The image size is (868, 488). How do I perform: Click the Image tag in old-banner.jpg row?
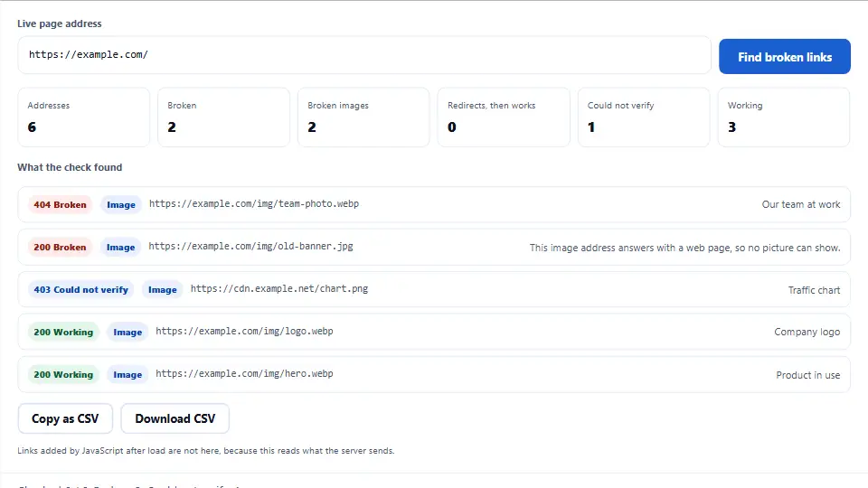coord(120,248)
